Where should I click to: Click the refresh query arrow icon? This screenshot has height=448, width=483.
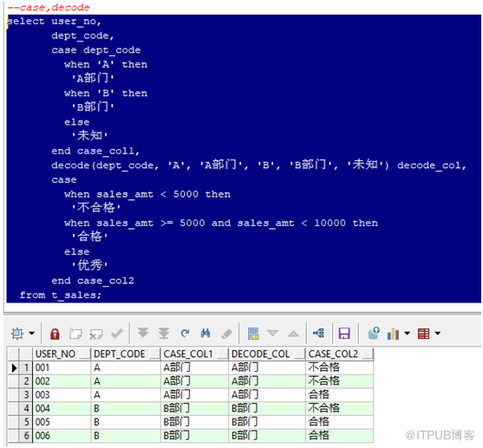185,333
